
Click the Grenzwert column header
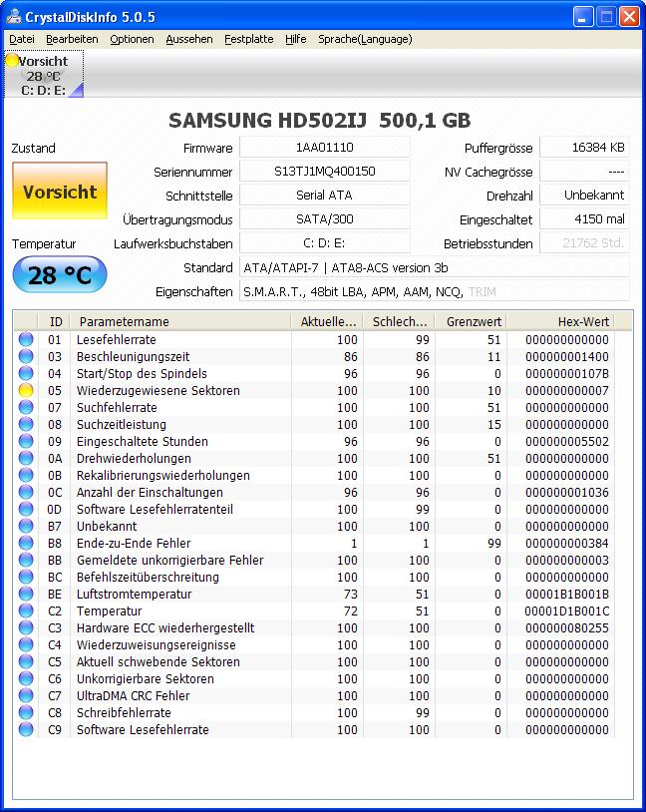tap(471, 321)
